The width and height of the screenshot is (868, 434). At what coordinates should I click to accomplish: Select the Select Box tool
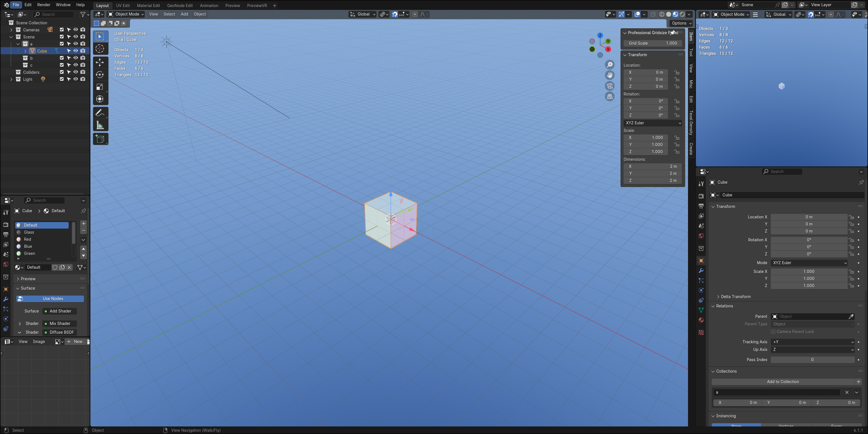(x=100, y=36)
